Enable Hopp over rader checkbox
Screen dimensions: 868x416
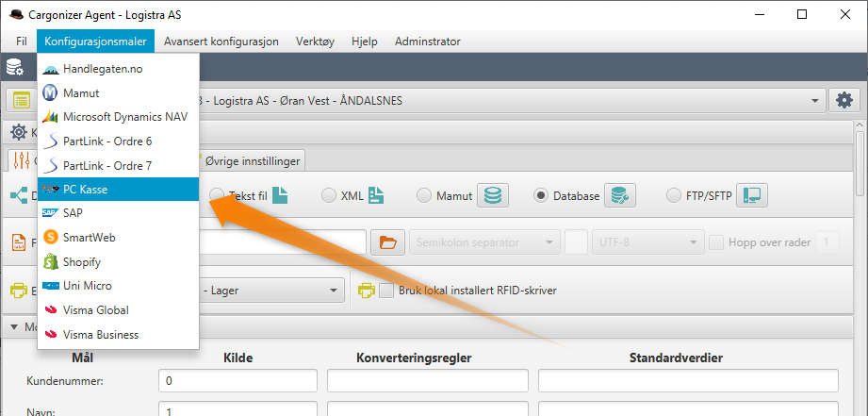tap(716, 242)
